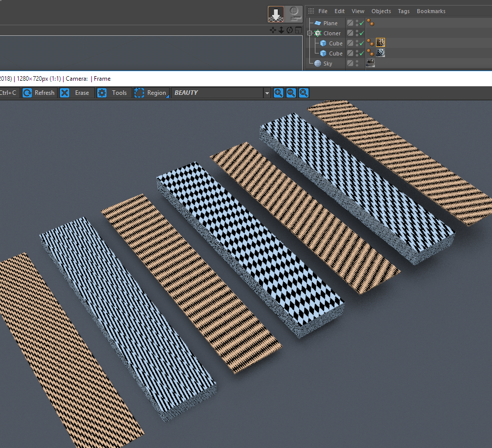Click the Sky object's material tag
The image size is (492, 448).
click(x=370, y=64)
